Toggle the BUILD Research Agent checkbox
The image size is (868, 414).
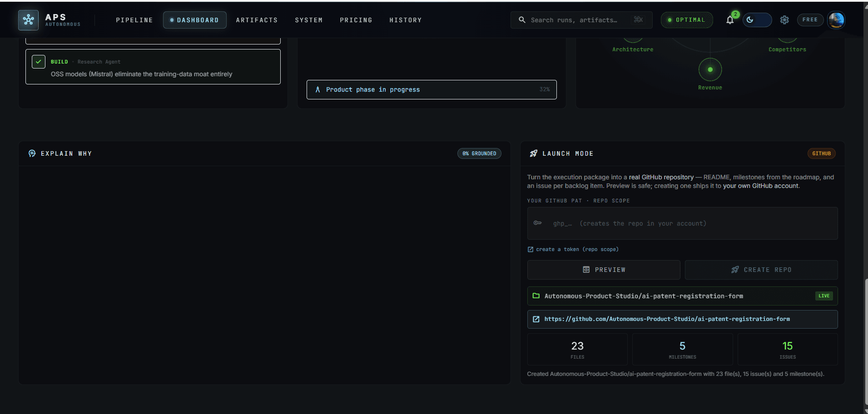(39, 61)
